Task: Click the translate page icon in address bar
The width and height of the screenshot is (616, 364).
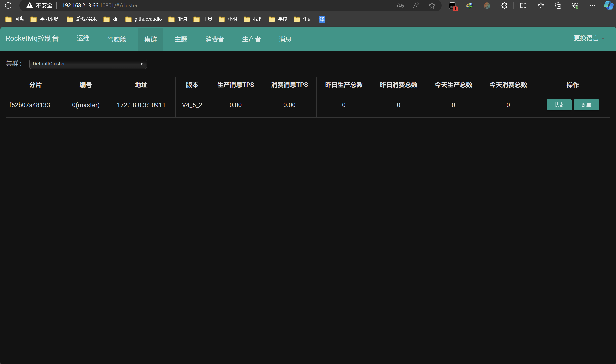Action: [400, 5]
